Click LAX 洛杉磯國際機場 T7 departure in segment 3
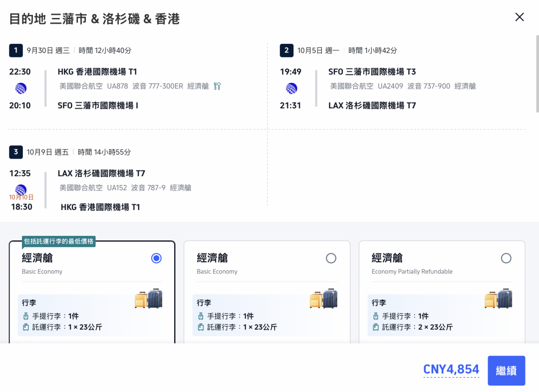Viewport: 539px width, 392px height. click(x=101, y=173)
